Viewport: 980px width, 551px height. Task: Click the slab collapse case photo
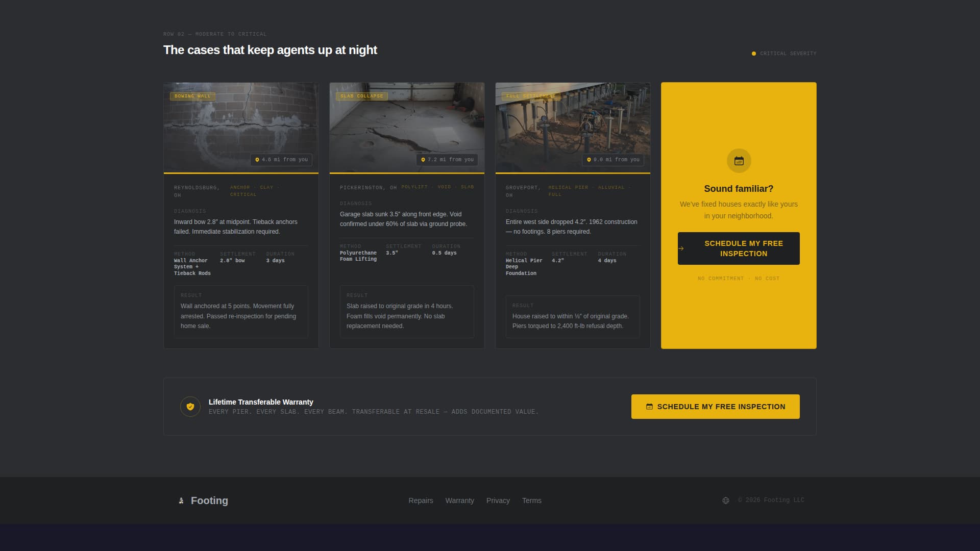coord(407,127)
